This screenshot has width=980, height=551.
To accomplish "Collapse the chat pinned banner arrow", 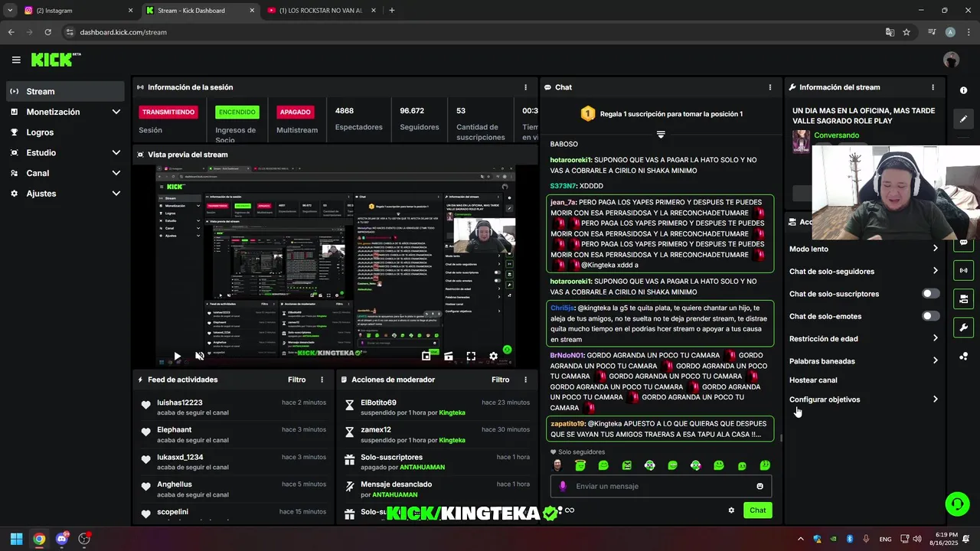I will pos(661,134).
